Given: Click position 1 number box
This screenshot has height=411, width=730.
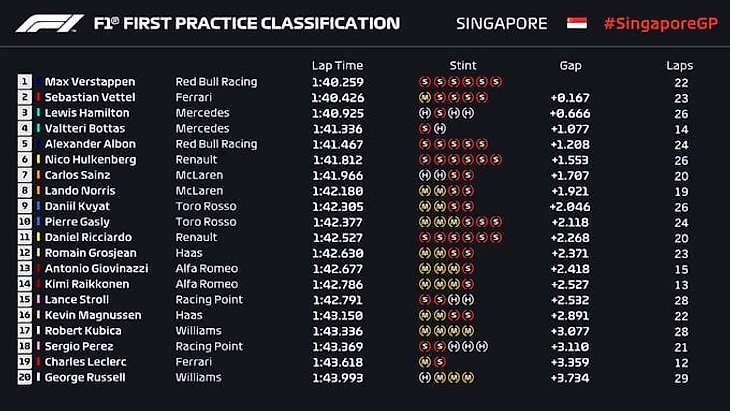Looking at the screenshot, I should [x=25, y=81].
